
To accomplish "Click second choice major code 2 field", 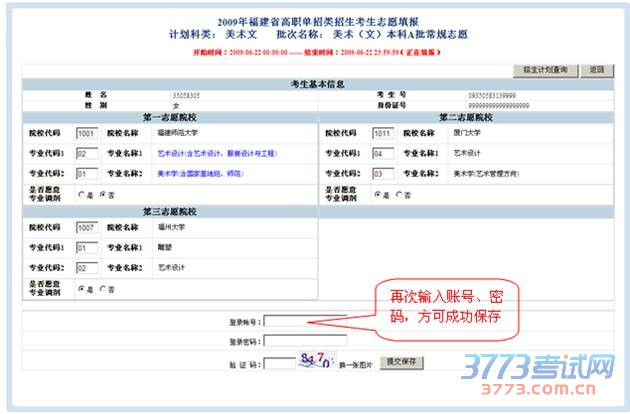I will tap(381, 173).
